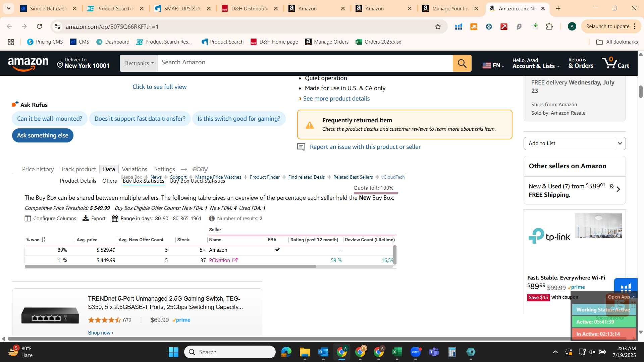Click the Chrome profile avatar A
Viewport: 644px width, 362px height.
point(572,26)
